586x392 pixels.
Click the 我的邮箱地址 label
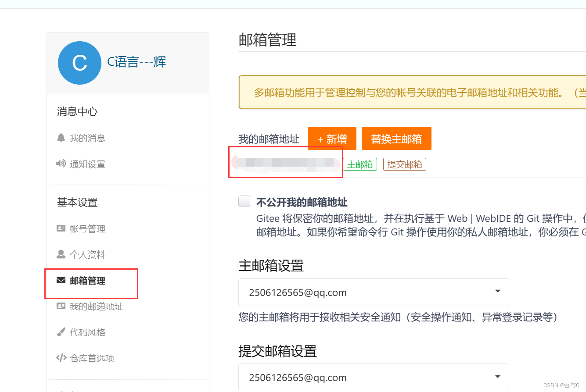coord(269,139)
